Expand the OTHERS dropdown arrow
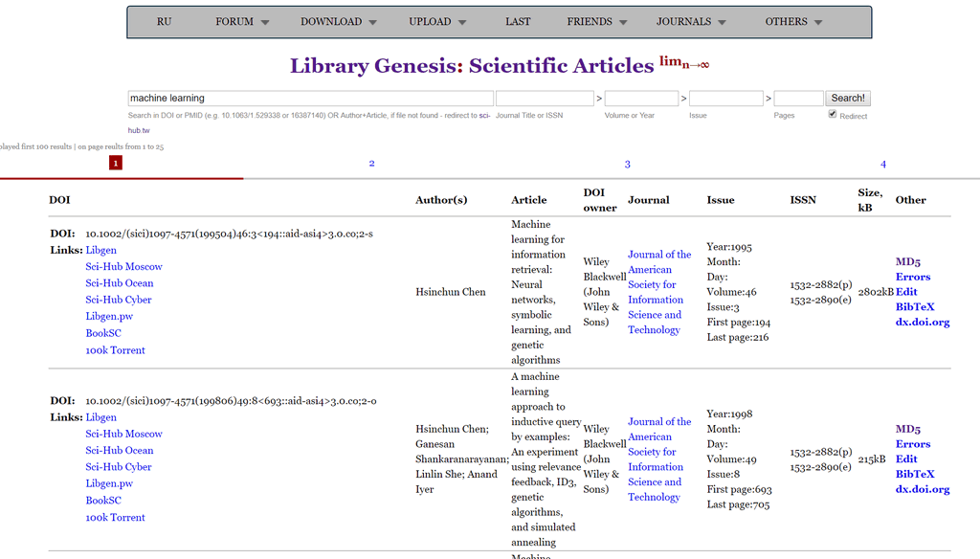 818,23
